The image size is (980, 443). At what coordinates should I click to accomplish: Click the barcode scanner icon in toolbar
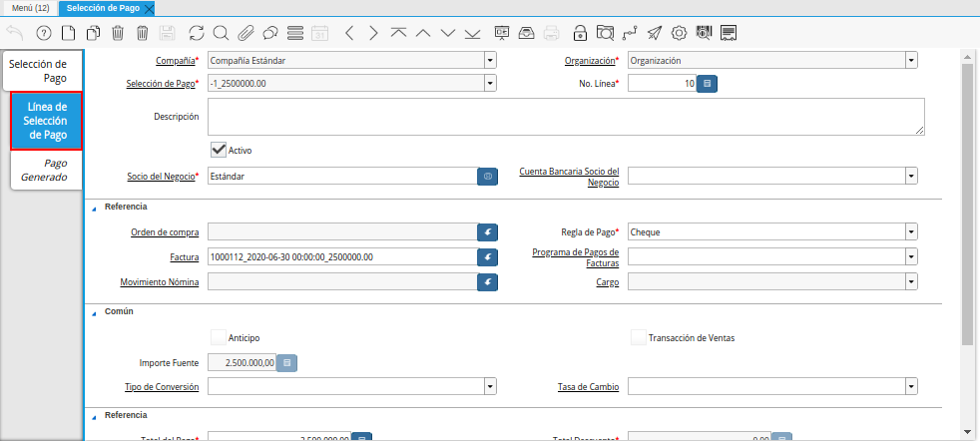click(704, 33)
